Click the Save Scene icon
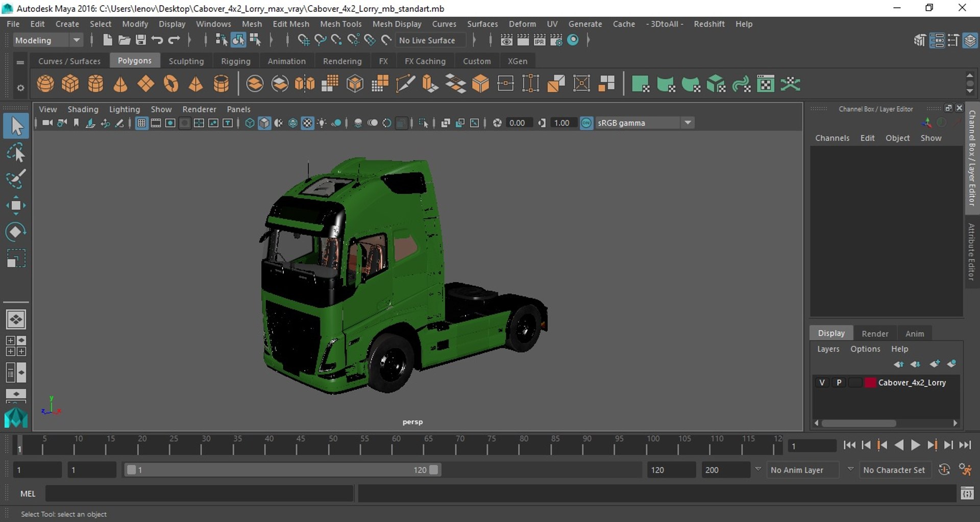Image resolution: width=980 pixels, height=522 pixels. (x=141, y=40)
